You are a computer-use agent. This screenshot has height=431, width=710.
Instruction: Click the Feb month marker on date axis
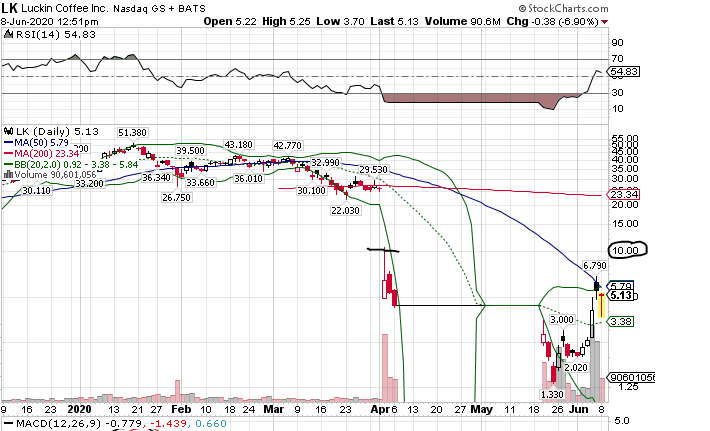click(x=181, y=409)
